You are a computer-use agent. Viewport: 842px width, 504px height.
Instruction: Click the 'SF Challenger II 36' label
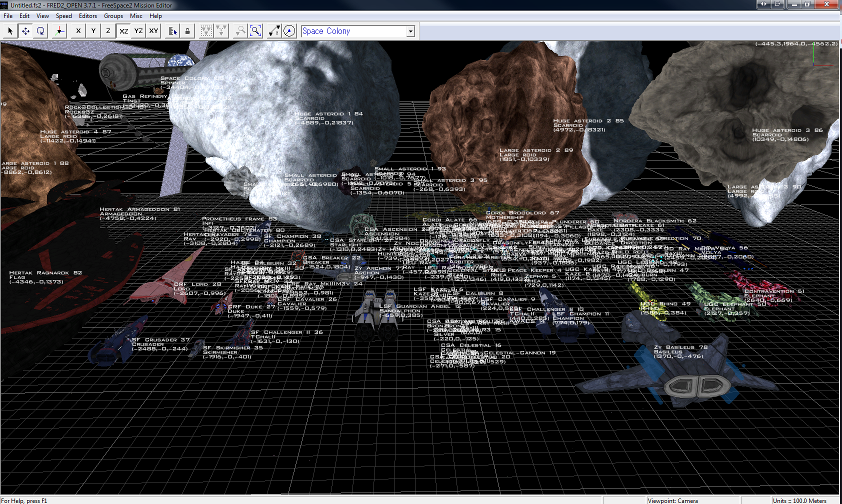[286, 332]
